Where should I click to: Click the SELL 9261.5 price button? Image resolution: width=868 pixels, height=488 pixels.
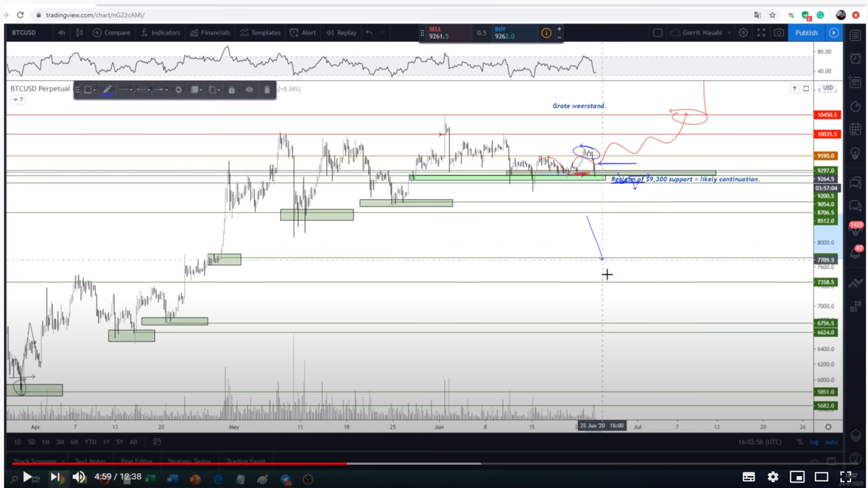[449, 33]
